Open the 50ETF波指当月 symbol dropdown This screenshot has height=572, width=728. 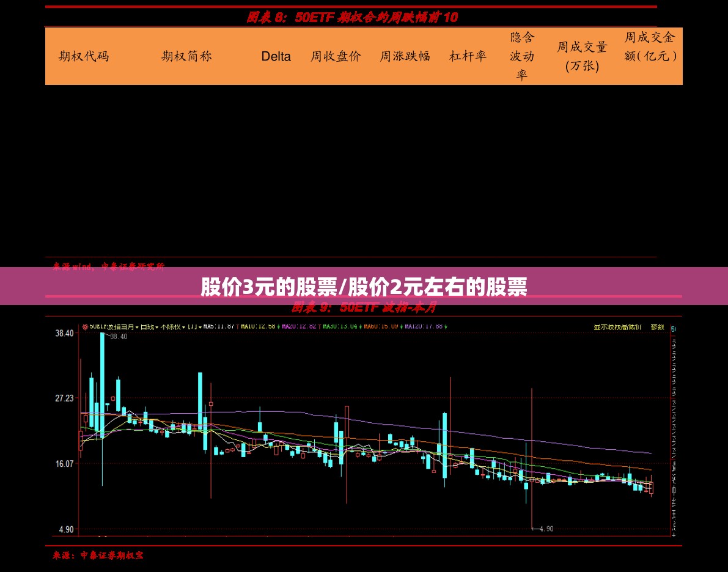[x=114, y=327]
